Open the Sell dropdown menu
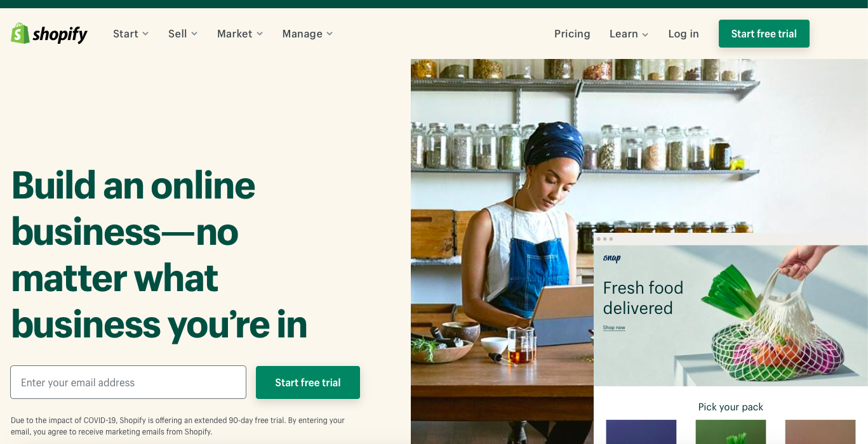This screenshot has width=868, height=444. click(183, 34)
